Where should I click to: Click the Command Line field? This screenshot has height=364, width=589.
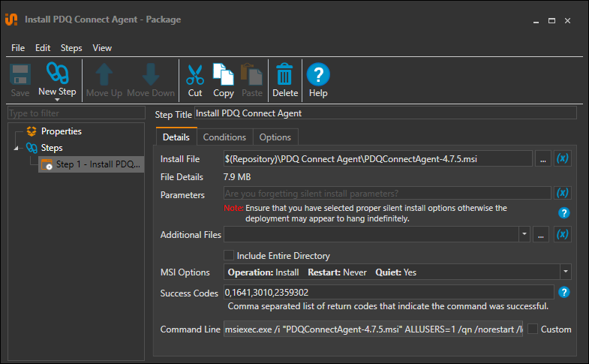[373, 329]
